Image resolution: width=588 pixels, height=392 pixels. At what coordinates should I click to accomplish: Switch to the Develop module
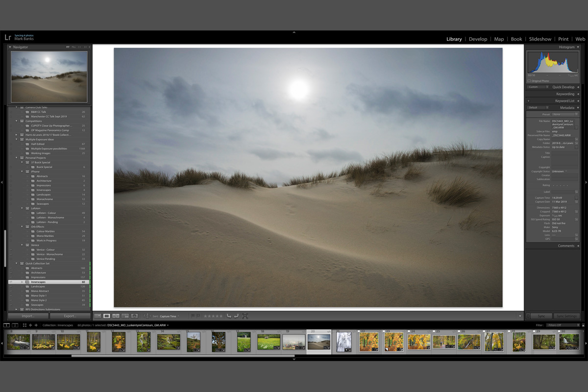pyautogui.click(x=478, y=39)
